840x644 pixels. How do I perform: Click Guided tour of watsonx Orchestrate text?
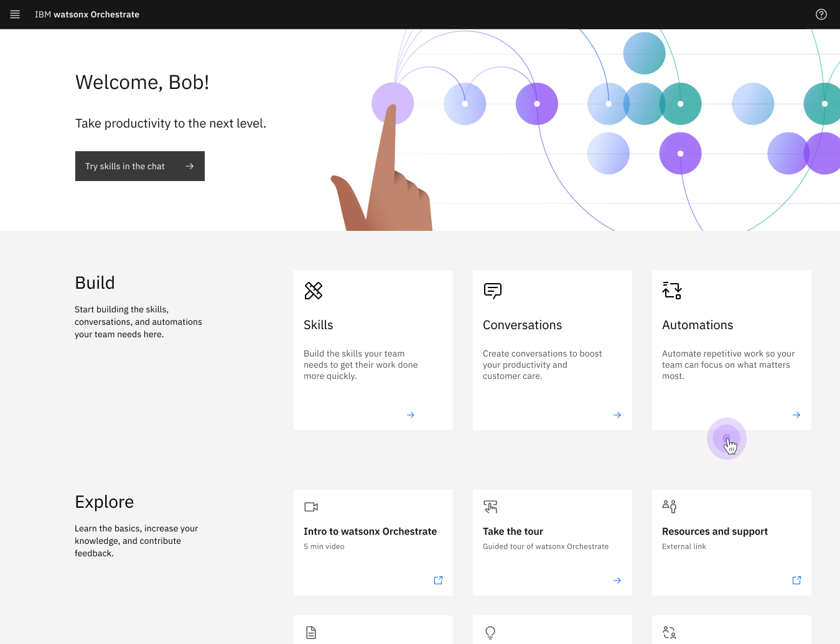546,546
